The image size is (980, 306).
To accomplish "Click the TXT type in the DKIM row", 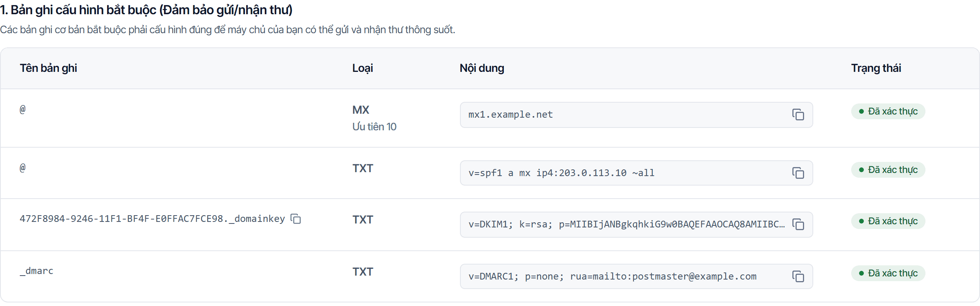I will [x=363, y=220].
